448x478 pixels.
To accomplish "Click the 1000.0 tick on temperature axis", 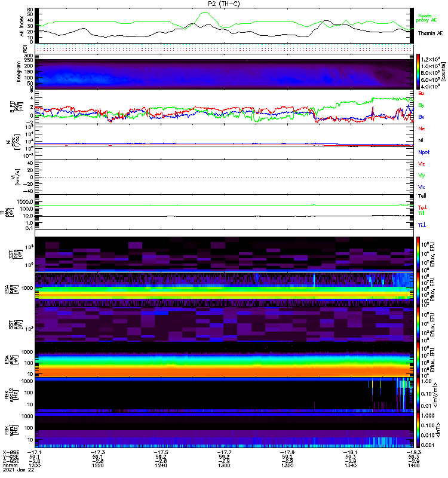I will pyautogui.click(x=25, y=202).
